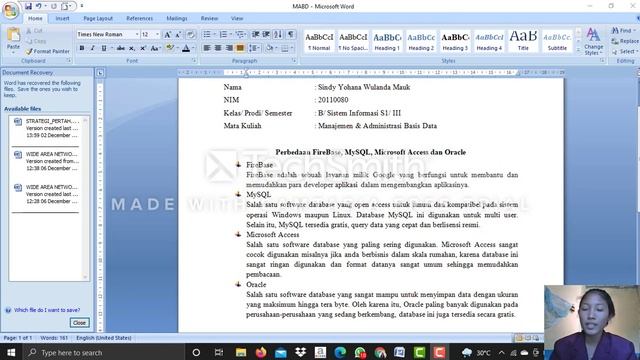This screenshot has height=360, width=640.
Task: Open Paragraph dialog launcher
Action: [294, 60]
